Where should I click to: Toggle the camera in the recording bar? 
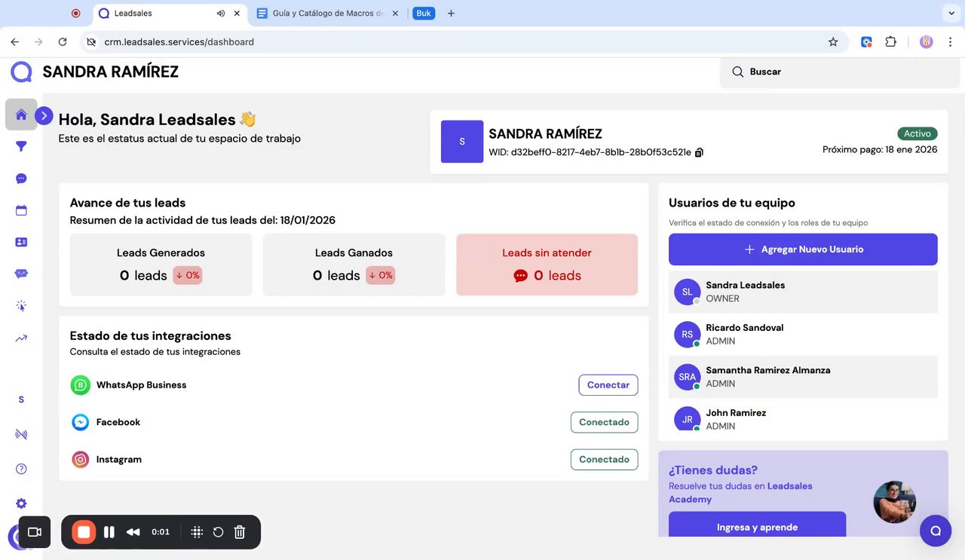coord(34,532)
